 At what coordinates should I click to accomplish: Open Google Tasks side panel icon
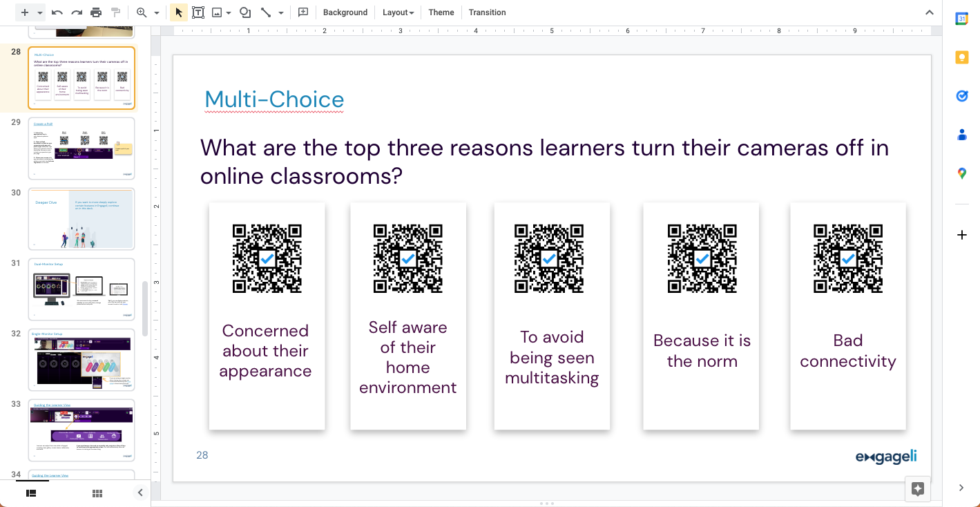click(961, 96)
